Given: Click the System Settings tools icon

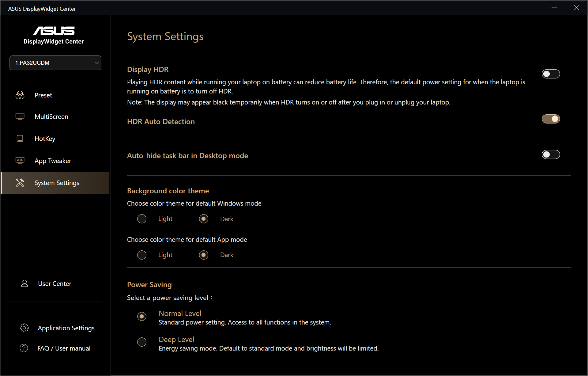Looking at the screenshot, I should (x=20, y=183).
